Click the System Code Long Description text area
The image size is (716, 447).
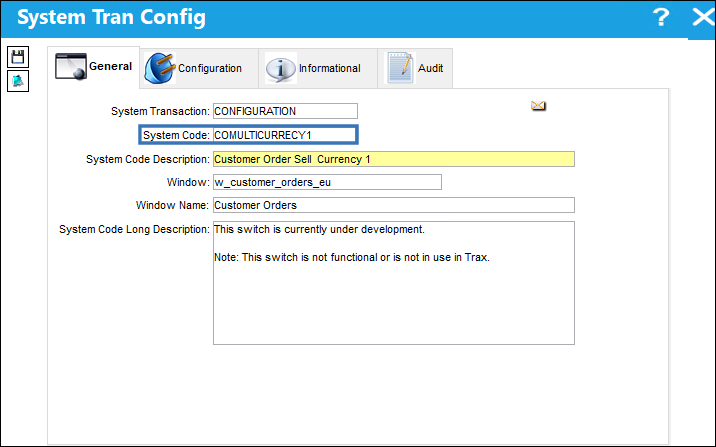(394, 283)
